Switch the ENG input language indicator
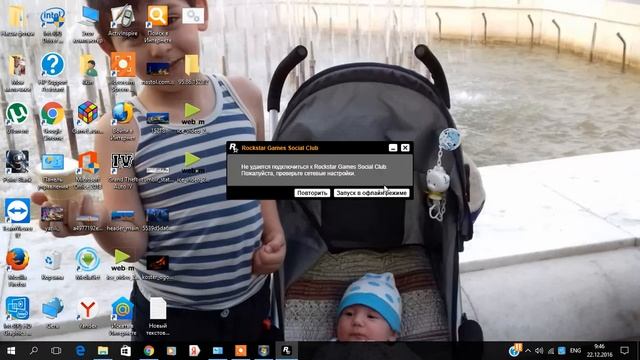 pos(575,351)
